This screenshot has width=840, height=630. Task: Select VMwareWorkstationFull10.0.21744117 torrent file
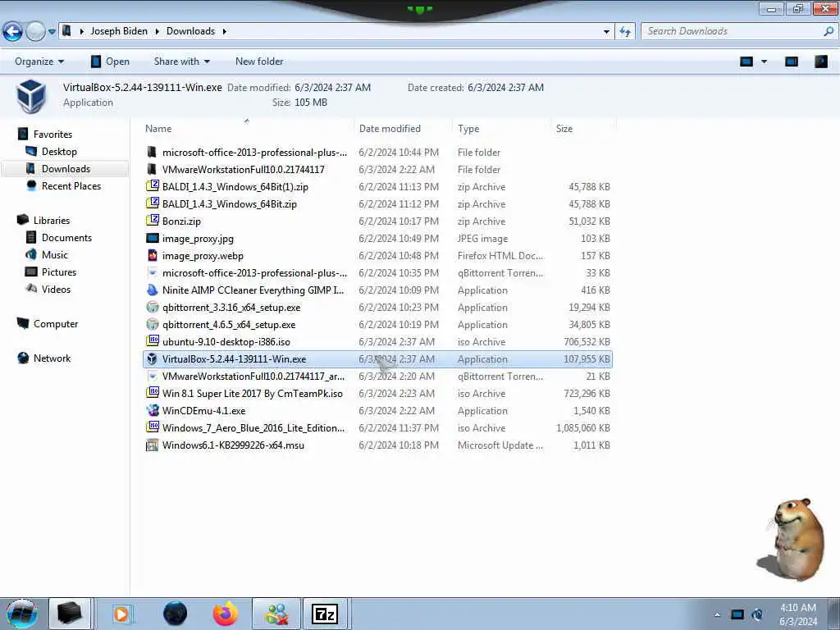(x=253, y=376)
